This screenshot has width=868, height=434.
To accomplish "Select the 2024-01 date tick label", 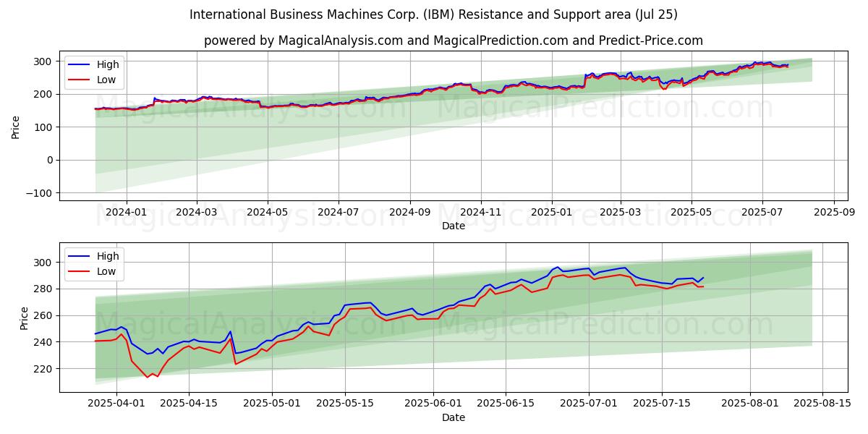I will coord(127,212).
